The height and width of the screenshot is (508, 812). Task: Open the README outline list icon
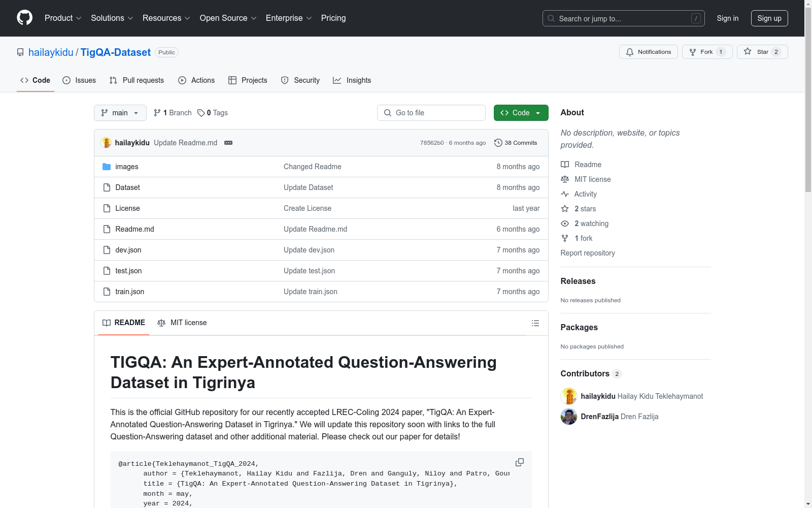[535, 323]
